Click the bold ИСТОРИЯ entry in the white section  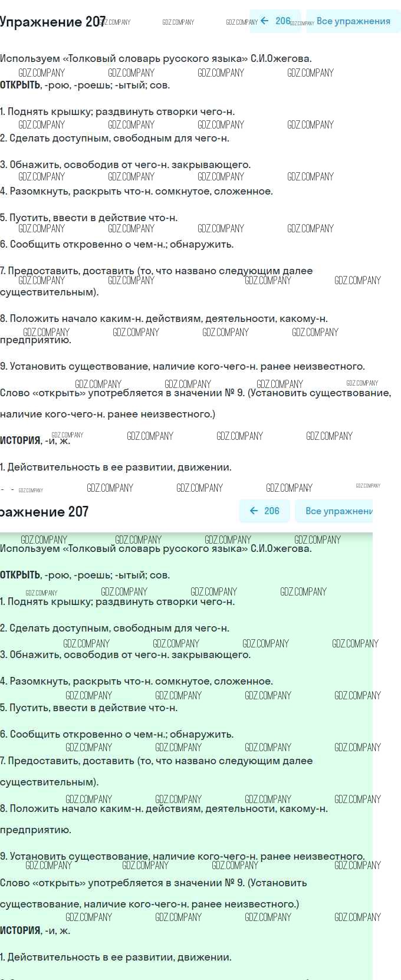click(x=20, y=440)
